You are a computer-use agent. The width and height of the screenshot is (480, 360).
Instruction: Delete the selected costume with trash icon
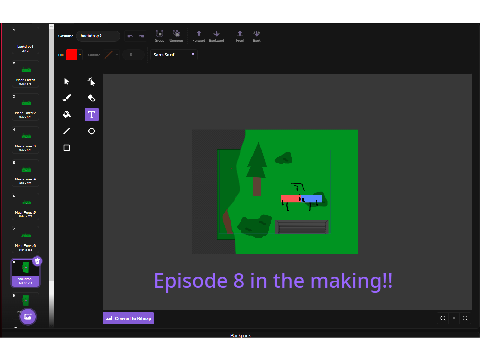coord(37,261)
